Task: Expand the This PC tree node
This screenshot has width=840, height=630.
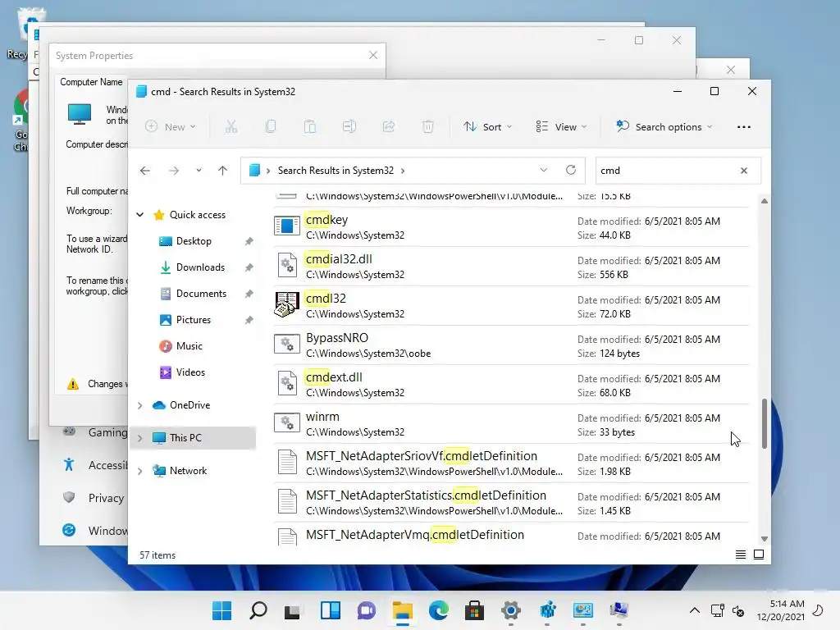Action: [x=139, y=438]
